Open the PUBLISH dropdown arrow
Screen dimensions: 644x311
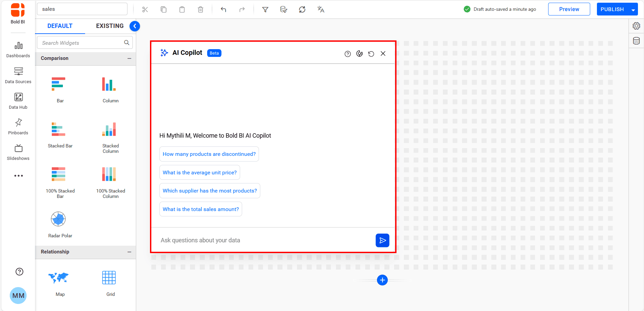(x=634, y=9)
